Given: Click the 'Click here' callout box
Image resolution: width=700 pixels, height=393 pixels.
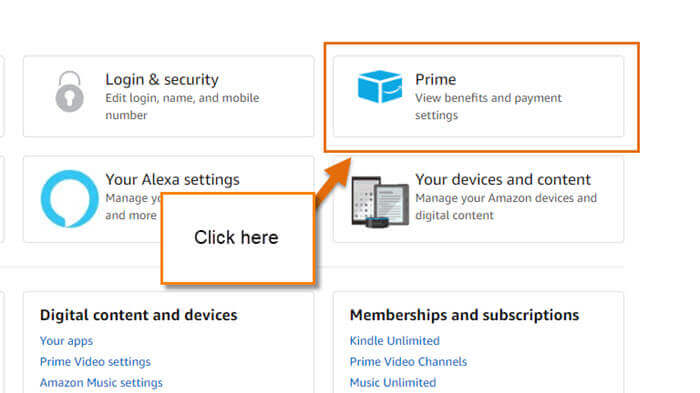Looking at the screenshot, I should pos(238,238).
